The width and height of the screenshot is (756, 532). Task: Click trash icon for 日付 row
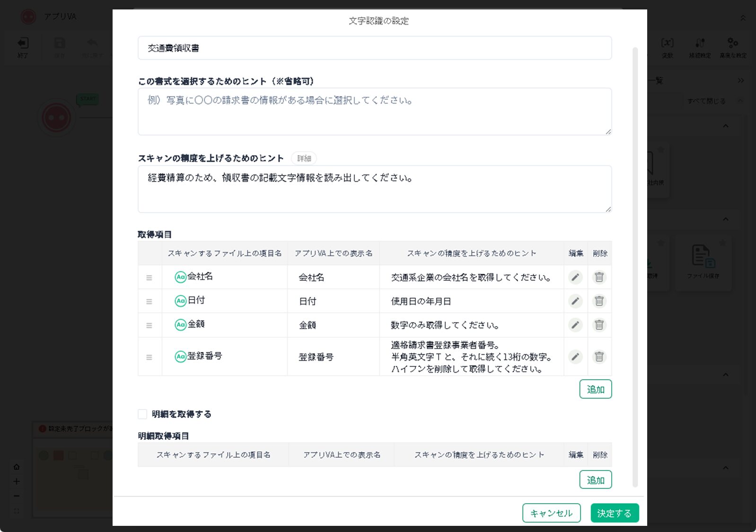tap(599, 301)
